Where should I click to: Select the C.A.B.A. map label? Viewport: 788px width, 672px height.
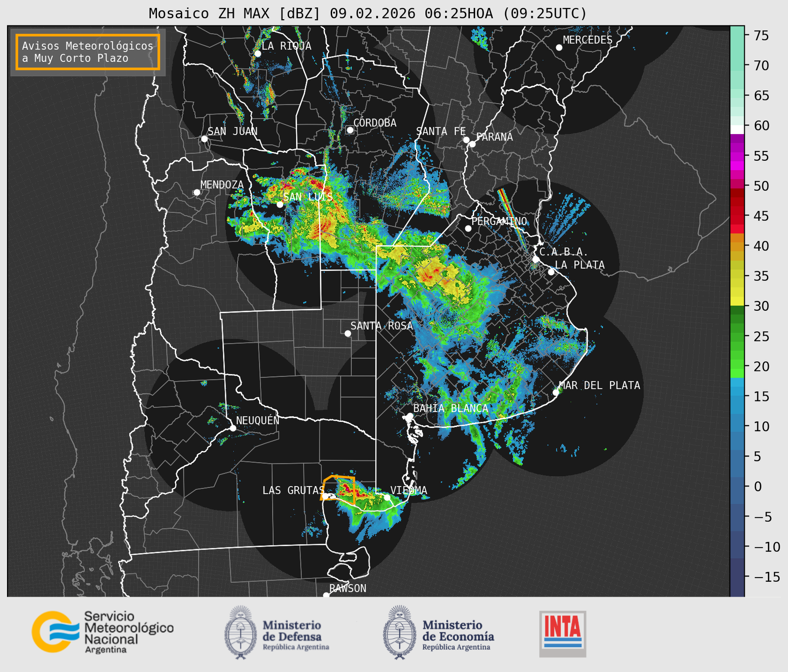click(x=564, y=252)
